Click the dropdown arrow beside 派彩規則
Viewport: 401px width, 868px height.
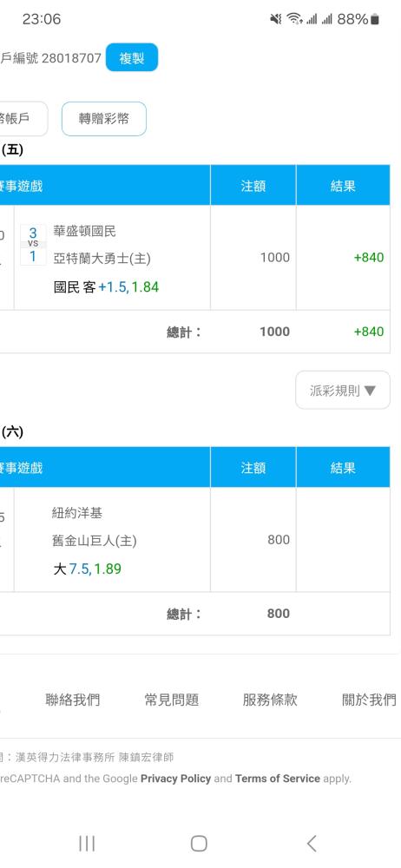point(370,391)
